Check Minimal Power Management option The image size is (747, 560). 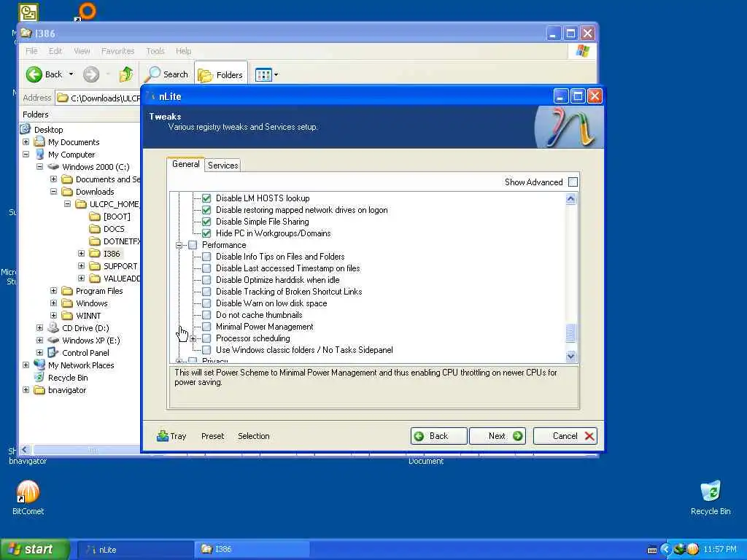[206, 327]
